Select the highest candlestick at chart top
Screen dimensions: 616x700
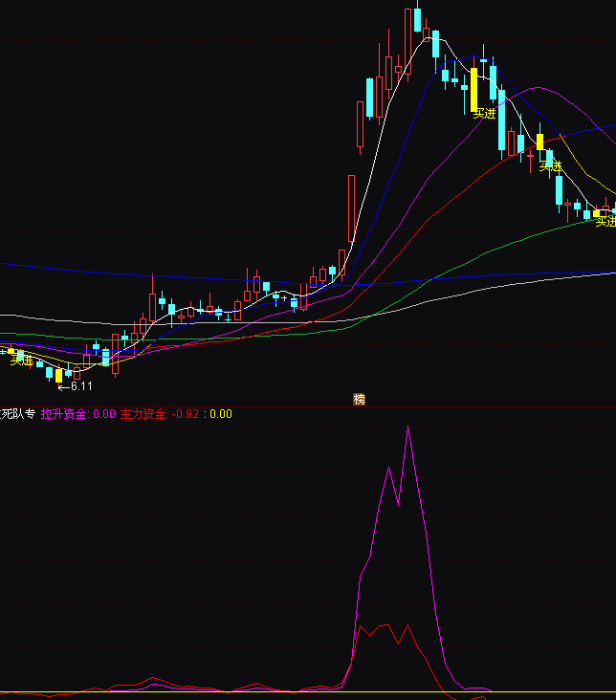click(x=417, y=19)
